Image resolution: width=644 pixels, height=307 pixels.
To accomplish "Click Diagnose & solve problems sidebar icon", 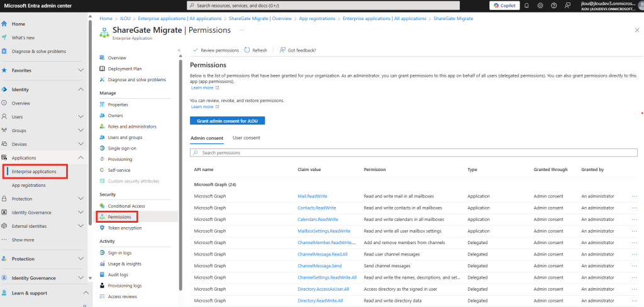I will click(4, 52).
